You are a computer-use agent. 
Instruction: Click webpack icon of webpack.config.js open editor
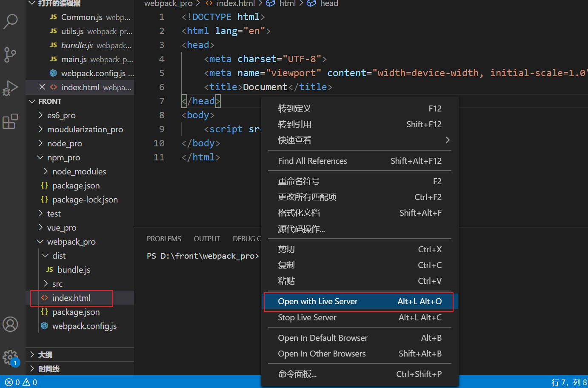point(54,73)
